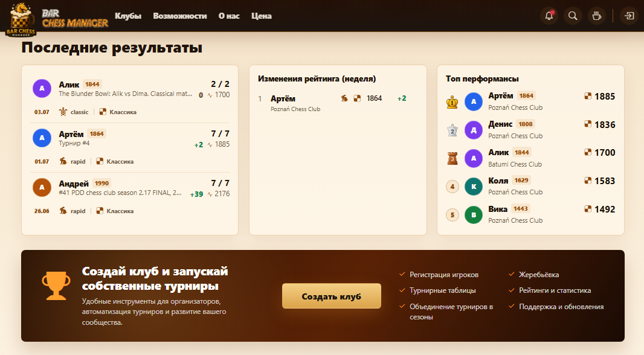The width and height of the screenshot is (644, 355).
Task: Click the gold crown rank 1 icon
Action: click(452, 102)
